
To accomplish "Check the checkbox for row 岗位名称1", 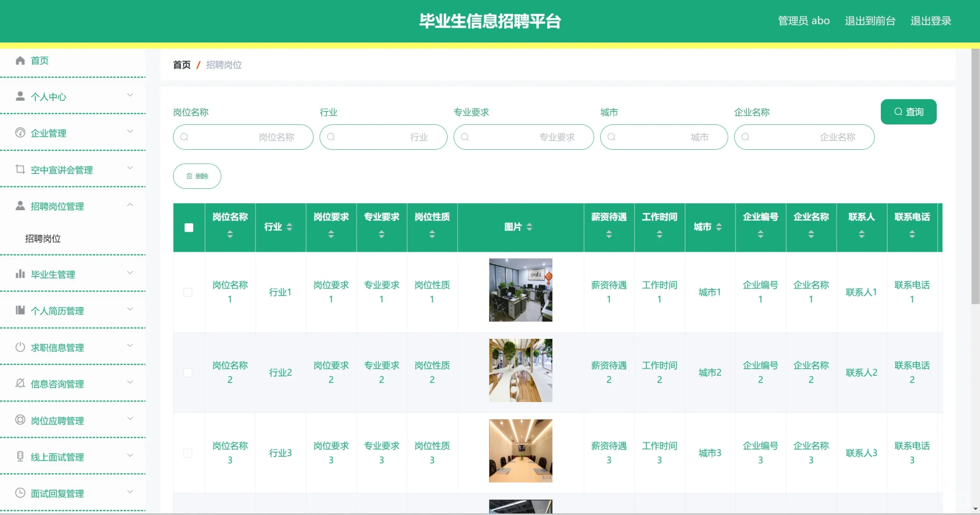I will point(188,292).
